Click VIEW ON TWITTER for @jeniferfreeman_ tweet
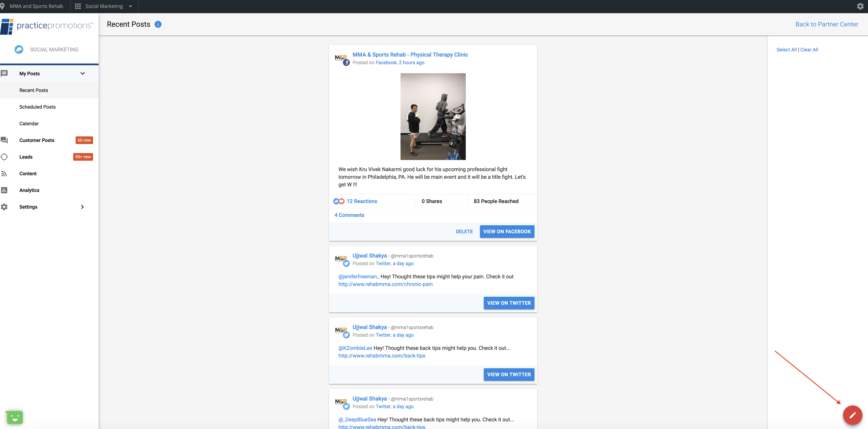868x429 pixels. [509, 303]
